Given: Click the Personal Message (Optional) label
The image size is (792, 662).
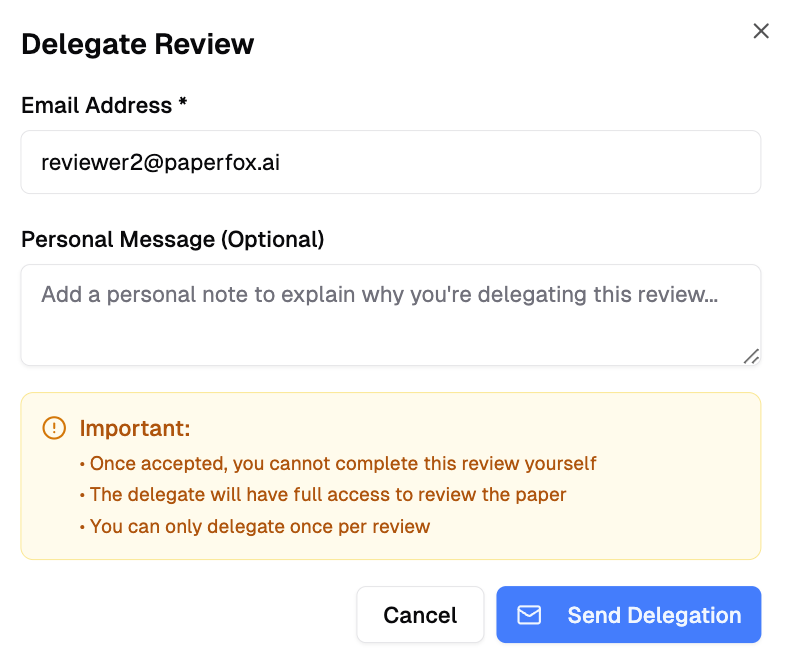Looking at the screenshot, I should point(172,240).
